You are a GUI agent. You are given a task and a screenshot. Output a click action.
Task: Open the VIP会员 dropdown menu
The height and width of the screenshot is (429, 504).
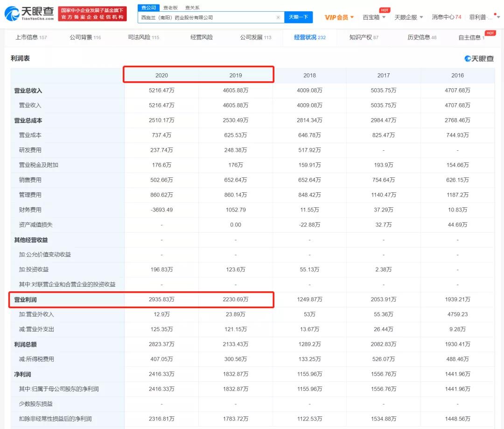(x=338, y=16)
